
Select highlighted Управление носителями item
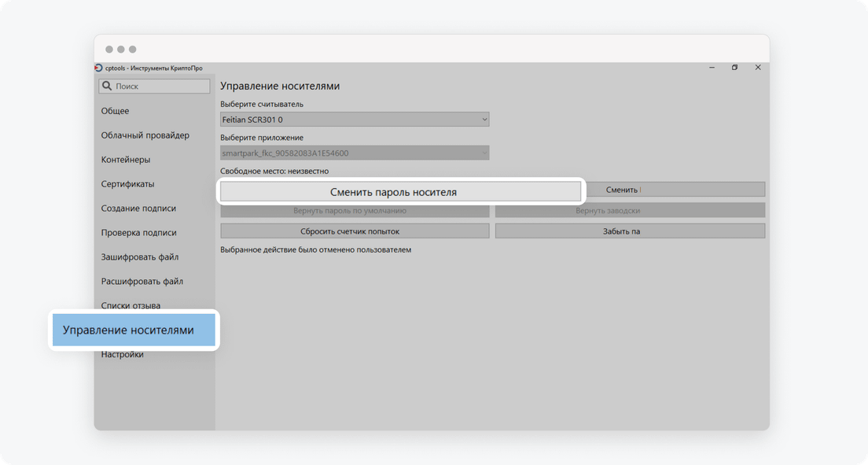pyautogui.click(x=129, y=330)
